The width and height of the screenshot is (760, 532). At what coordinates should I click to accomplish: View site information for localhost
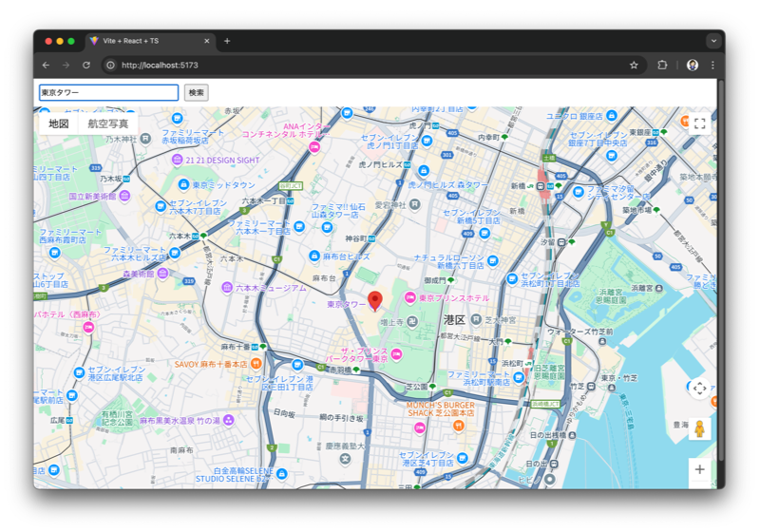(x=110, y=65)
